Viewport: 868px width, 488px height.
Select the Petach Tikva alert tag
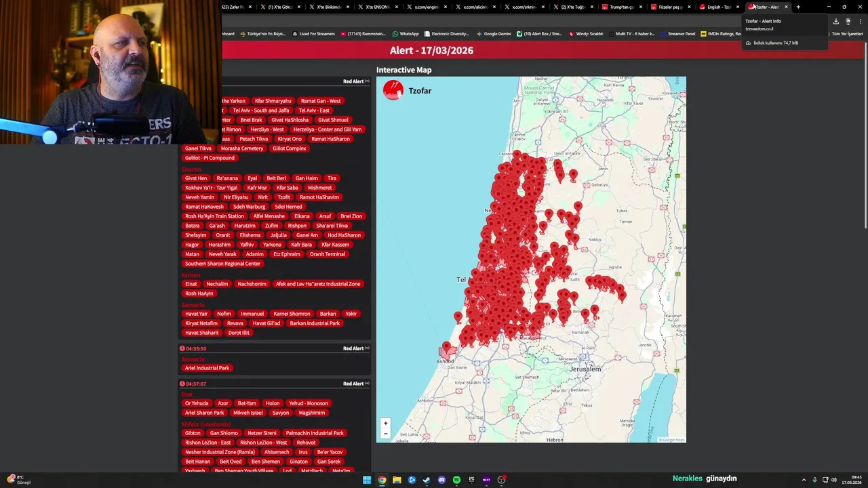(254, 139)
